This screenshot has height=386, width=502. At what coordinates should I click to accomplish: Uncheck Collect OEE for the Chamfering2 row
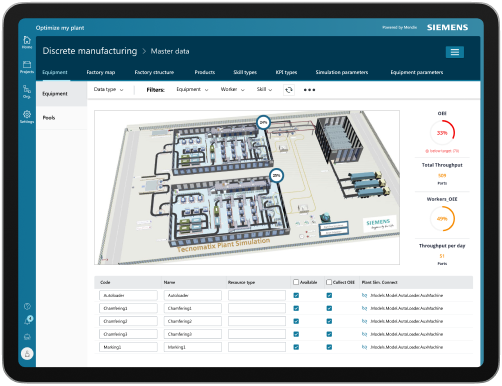tap(329, 321)
